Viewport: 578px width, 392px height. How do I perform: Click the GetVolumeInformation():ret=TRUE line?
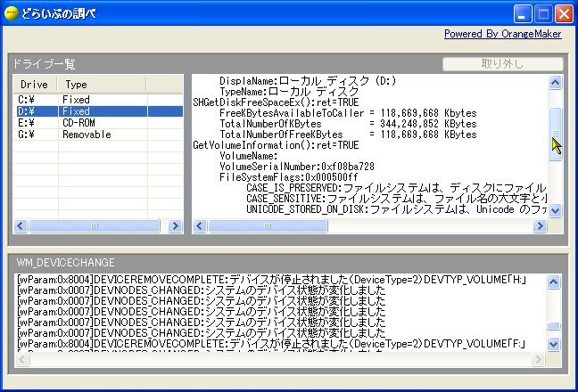tap(276, 145)
